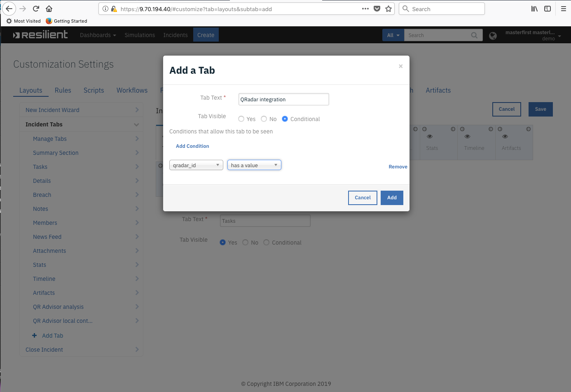Viewport: 571px width, 392px height.
Task: Click Cancel button in dialog
Action: (363, 198)
